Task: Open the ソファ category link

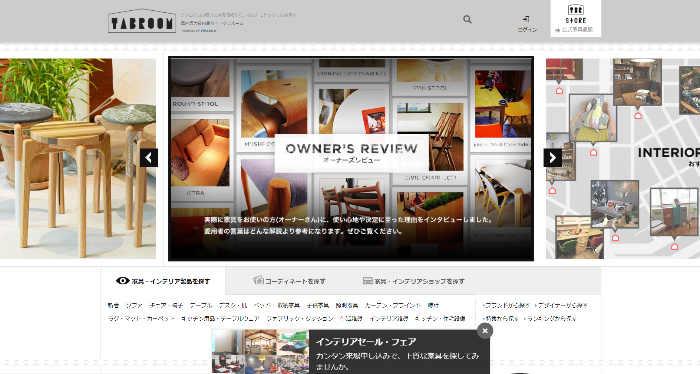Action: tap(134, 306)
